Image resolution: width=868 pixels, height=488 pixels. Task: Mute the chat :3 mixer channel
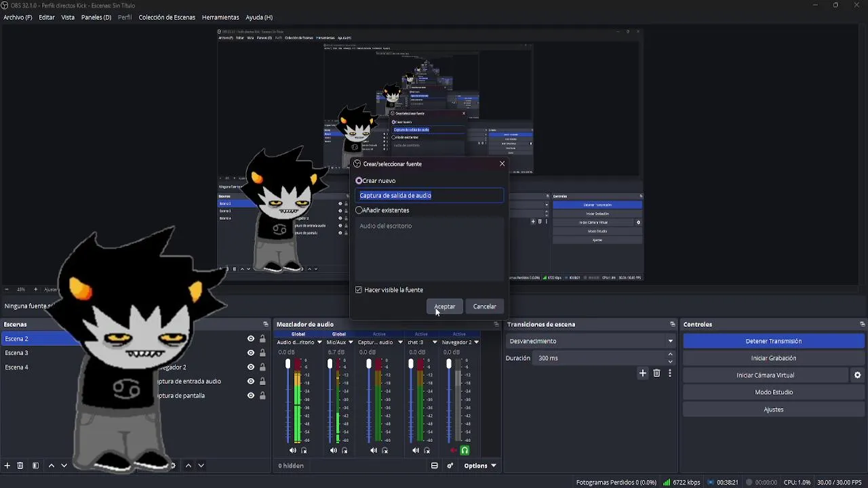[x=416, y=451]
